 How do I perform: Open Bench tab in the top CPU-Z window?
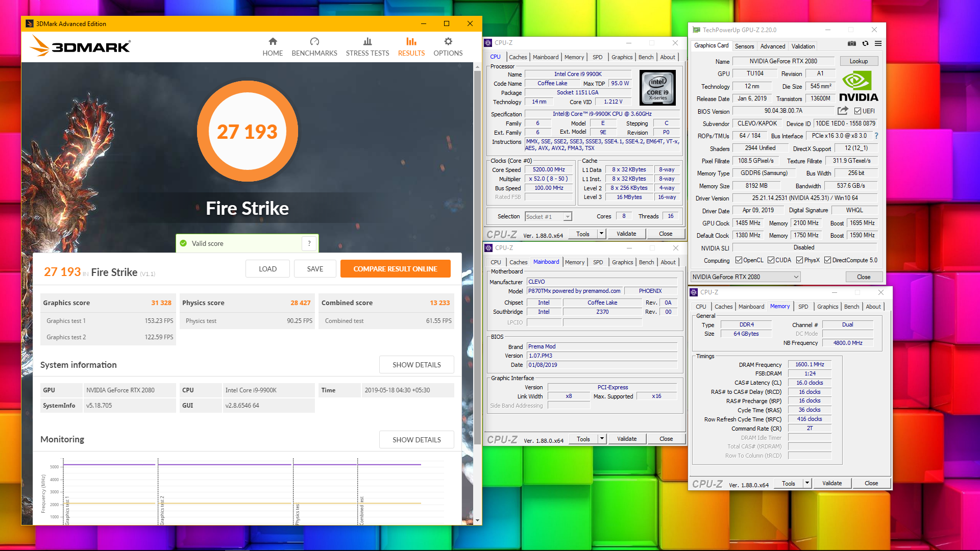[x=646, y=57]
